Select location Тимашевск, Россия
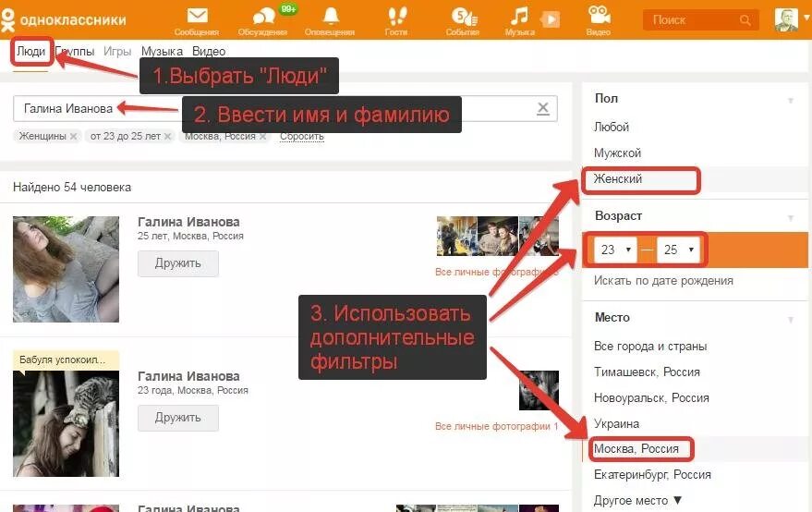The height and width of the screenshot is (512, 812). 647,372
